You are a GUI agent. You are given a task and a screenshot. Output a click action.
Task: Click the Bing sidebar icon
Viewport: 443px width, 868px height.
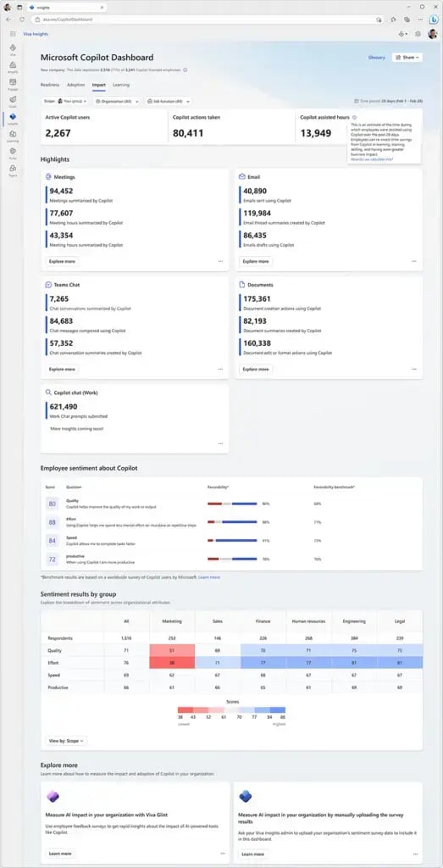[x=435, y=19]
